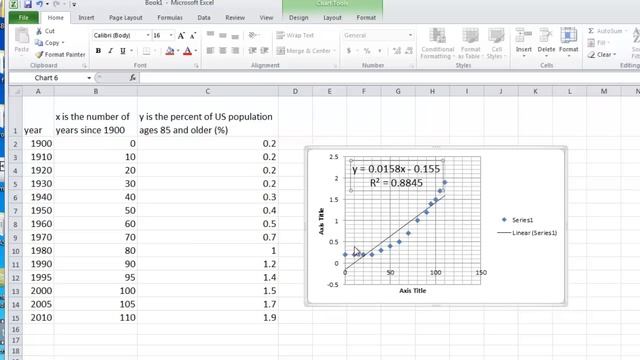
Task: Open Font dialog launcher
Action: coord(196,65)
